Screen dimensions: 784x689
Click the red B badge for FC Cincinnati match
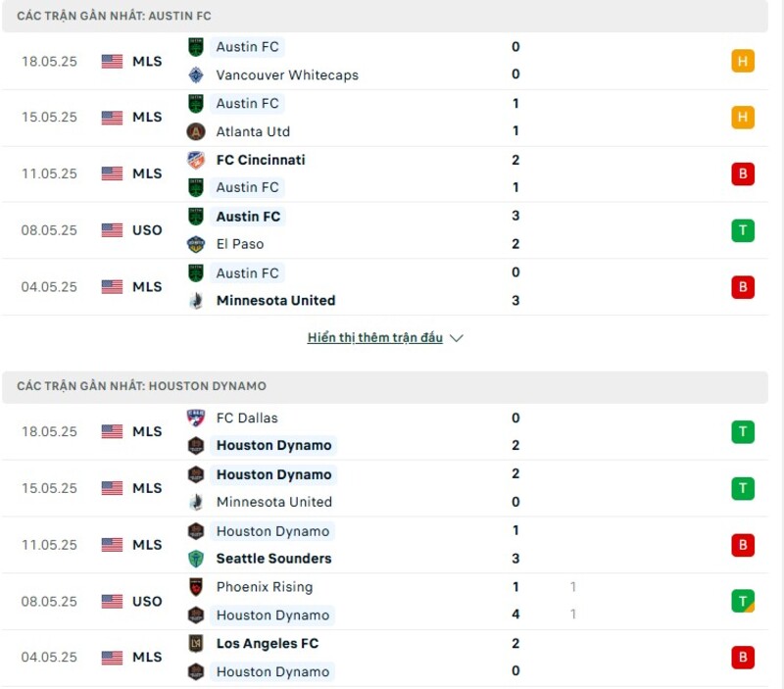tap(742, 174)
